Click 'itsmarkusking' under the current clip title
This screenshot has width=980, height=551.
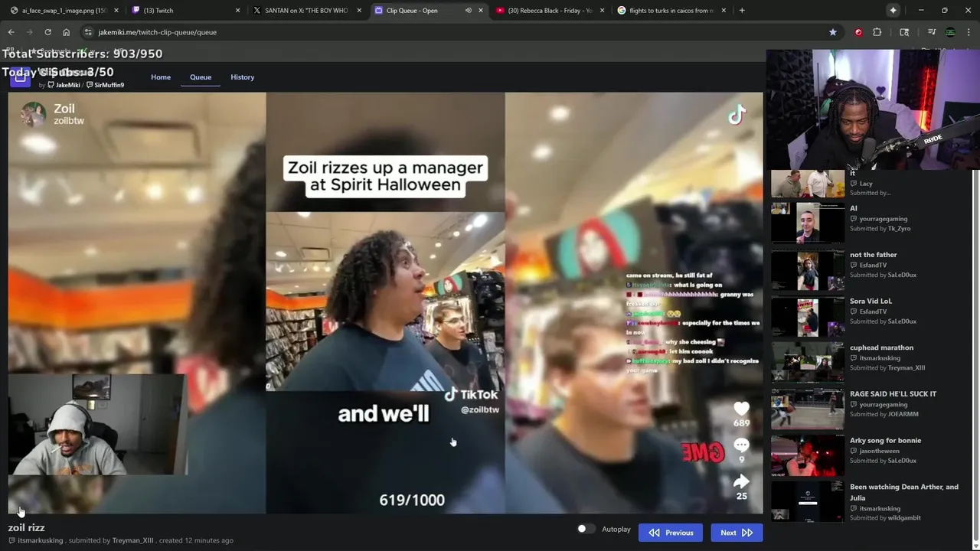coord(40,540)
